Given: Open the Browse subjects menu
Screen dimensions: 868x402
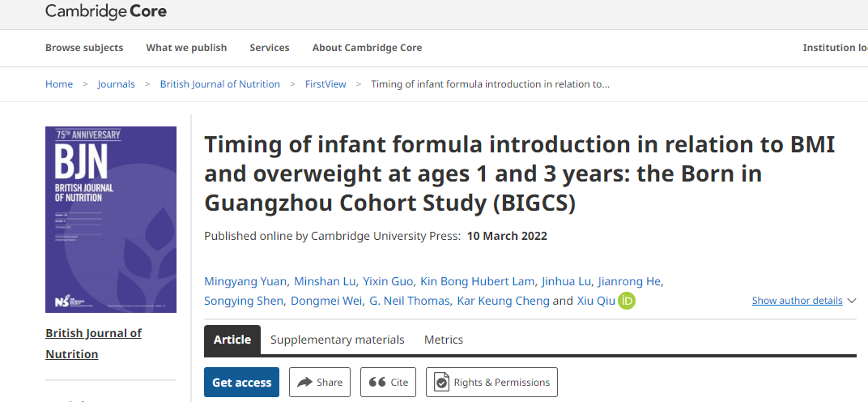Looking at the screenshot, I should pyautogui.click(x=84, y=48).
